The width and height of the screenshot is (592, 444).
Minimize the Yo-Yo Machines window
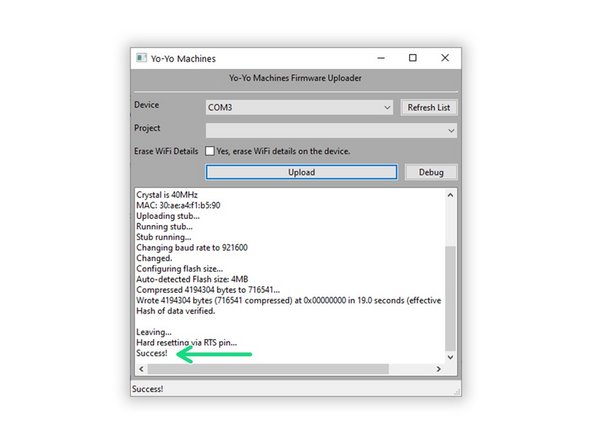point(381,58)
